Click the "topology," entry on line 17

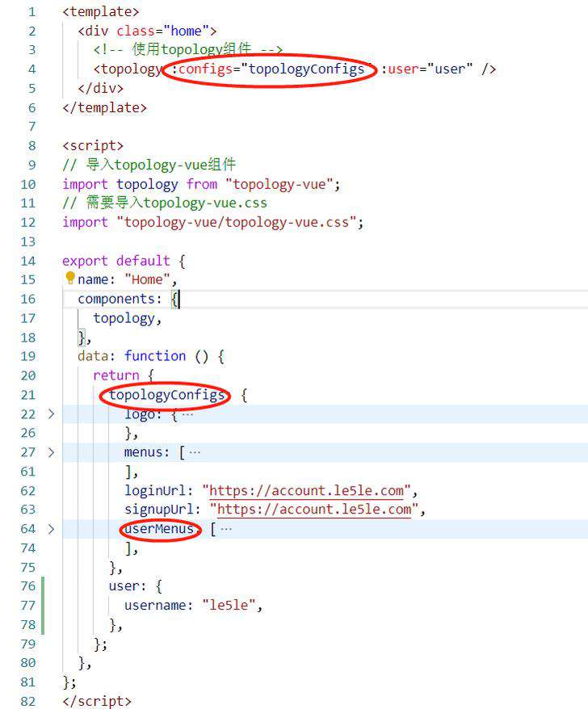127,318
